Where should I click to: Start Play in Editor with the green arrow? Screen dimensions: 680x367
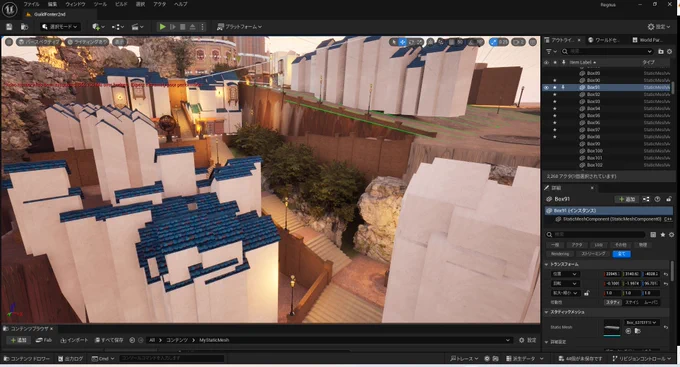click(162, 27)
